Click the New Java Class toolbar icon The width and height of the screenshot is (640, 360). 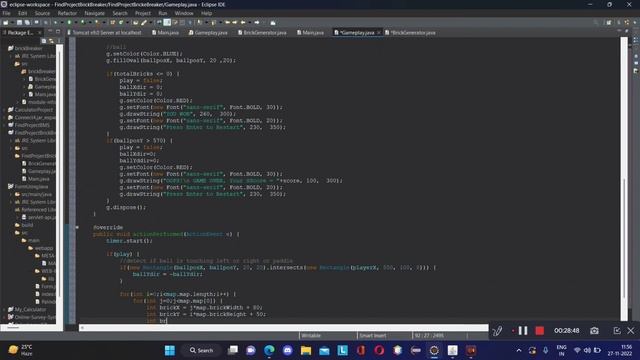click(x=121, y=22)
